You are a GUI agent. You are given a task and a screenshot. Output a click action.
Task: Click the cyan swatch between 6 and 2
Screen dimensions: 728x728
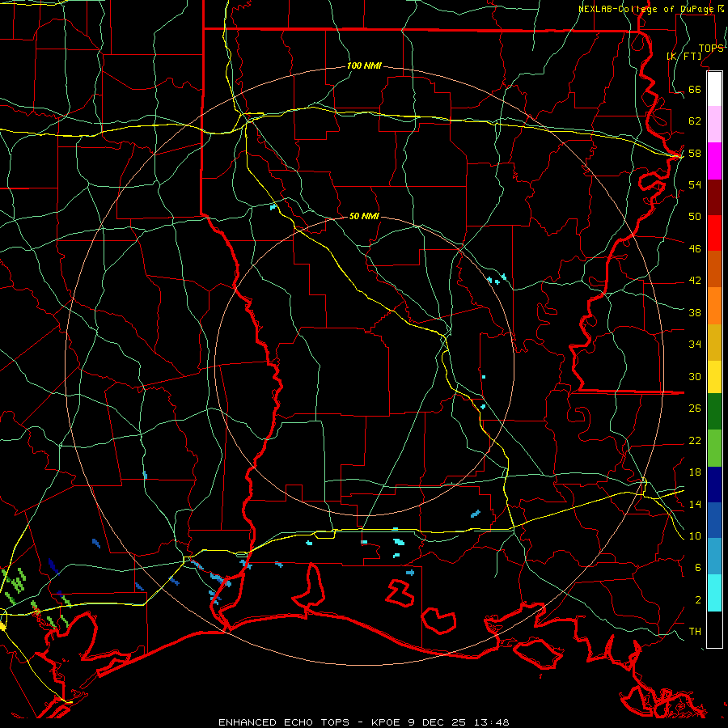[x=714, y=593]
